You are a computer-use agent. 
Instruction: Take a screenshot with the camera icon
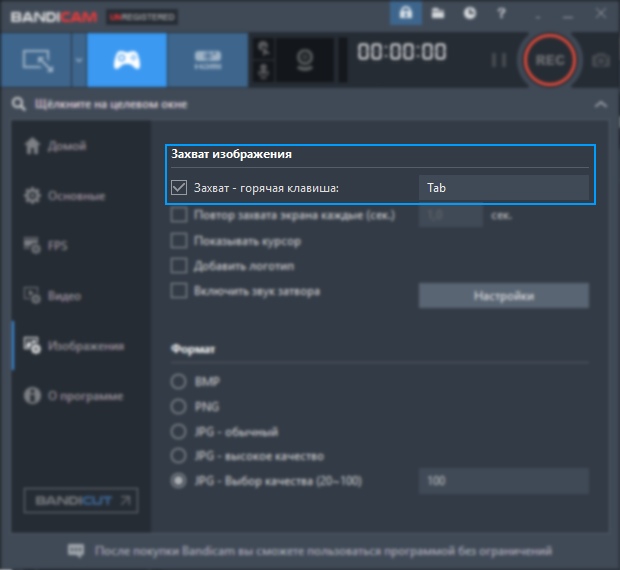601,60
